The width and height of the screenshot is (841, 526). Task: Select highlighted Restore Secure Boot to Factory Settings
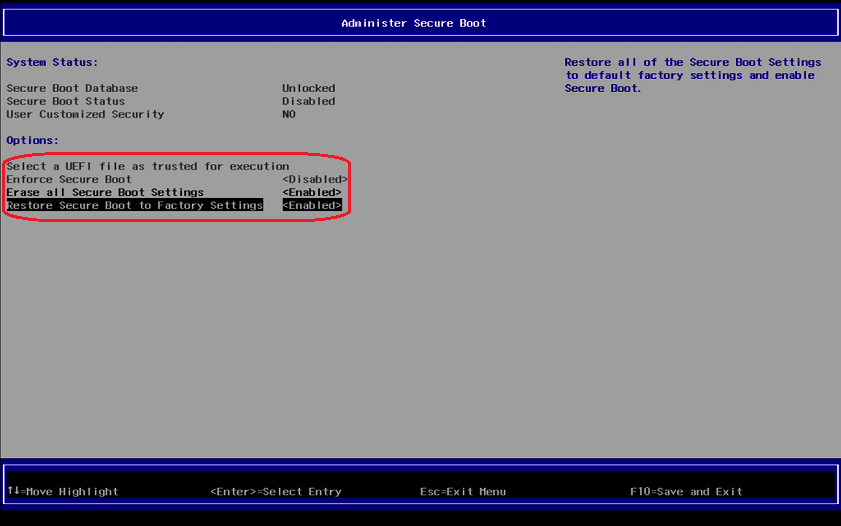[x=134, y=205]
